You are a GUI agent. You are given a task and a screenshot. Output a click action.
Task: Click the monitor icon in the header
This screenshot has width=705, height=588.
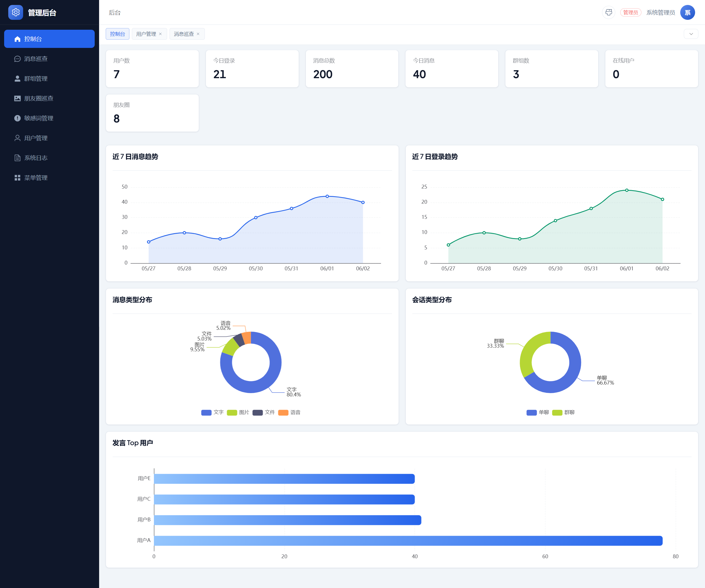coord(608,12)
